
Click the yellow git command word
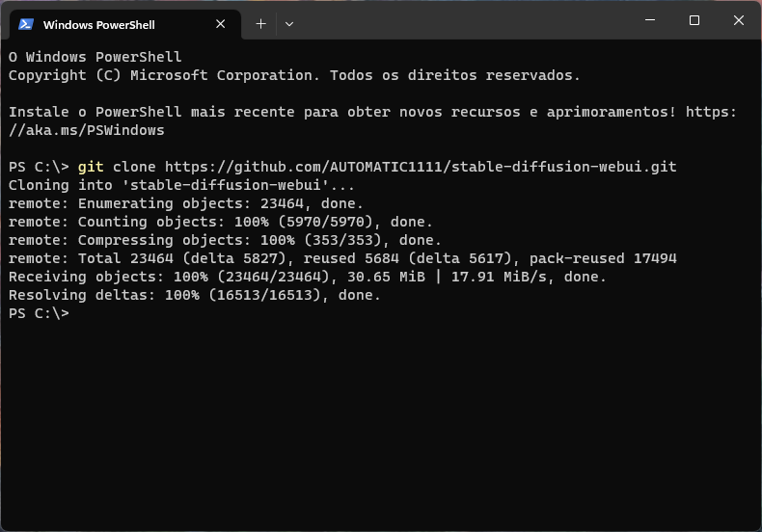coord(91,167)
